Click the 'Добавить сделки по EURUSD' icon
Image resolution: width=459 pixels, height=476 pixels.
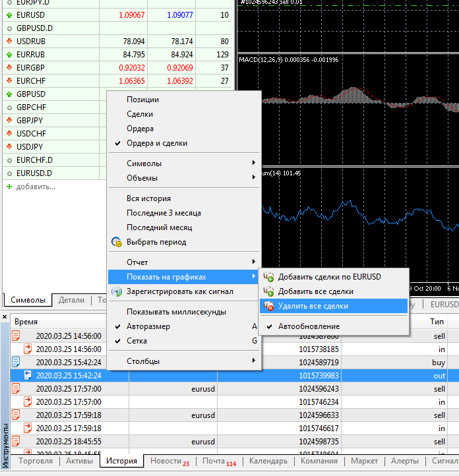[x=268, y=277]
